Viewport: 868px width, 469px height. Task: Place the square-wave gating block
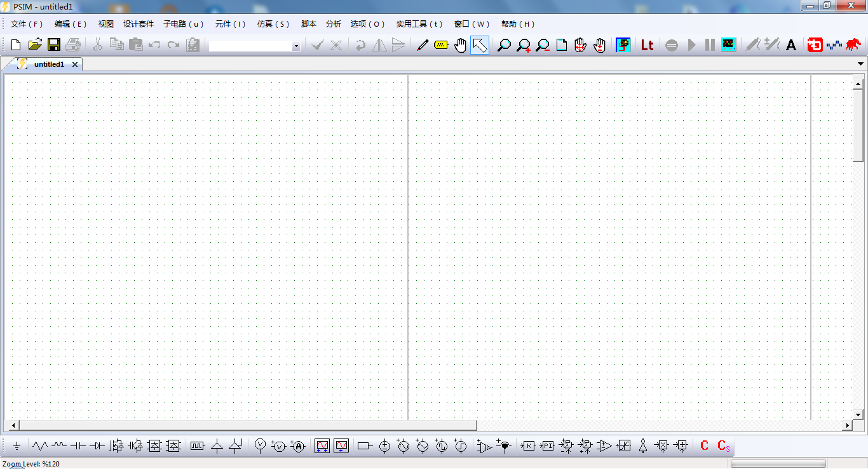[198, 446]
